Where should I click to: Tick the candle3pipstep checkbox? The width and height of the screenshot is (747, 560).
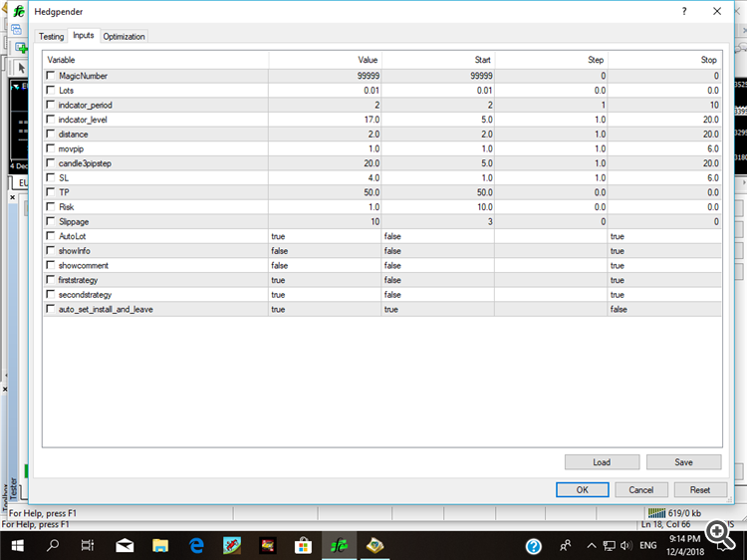[51, 163]
